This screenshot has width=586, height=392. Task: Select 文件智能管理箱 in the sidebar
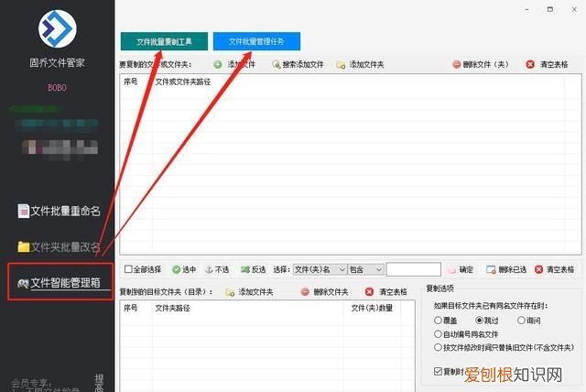pos(60,282)
